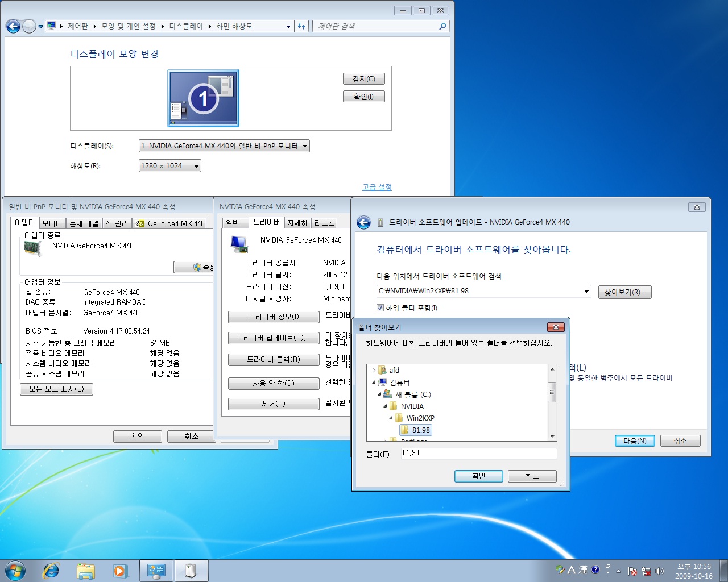Click the 漢 Hanja conversion language bar icon
Viewport: 728px width, 582px height.
pyautogui.click(x=583, y=569)
